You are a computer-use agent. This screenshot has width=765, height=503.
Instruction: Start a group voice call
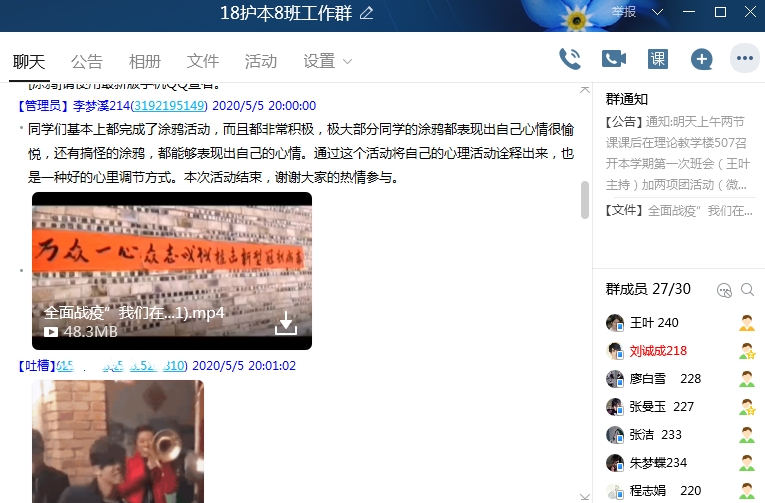tap(570, 59)
